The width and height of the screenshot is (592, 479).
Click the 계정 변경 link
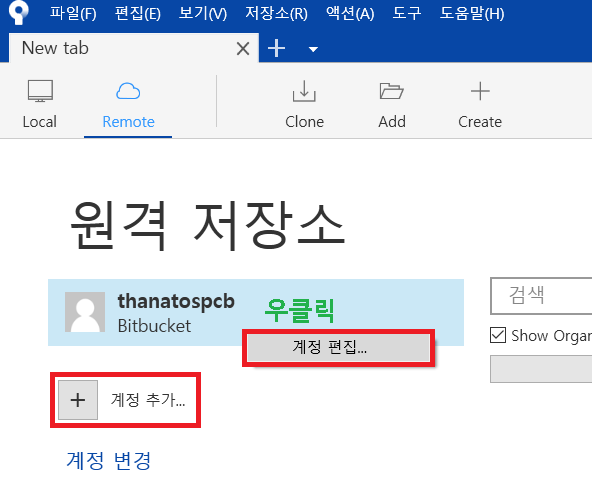point(109,461)
